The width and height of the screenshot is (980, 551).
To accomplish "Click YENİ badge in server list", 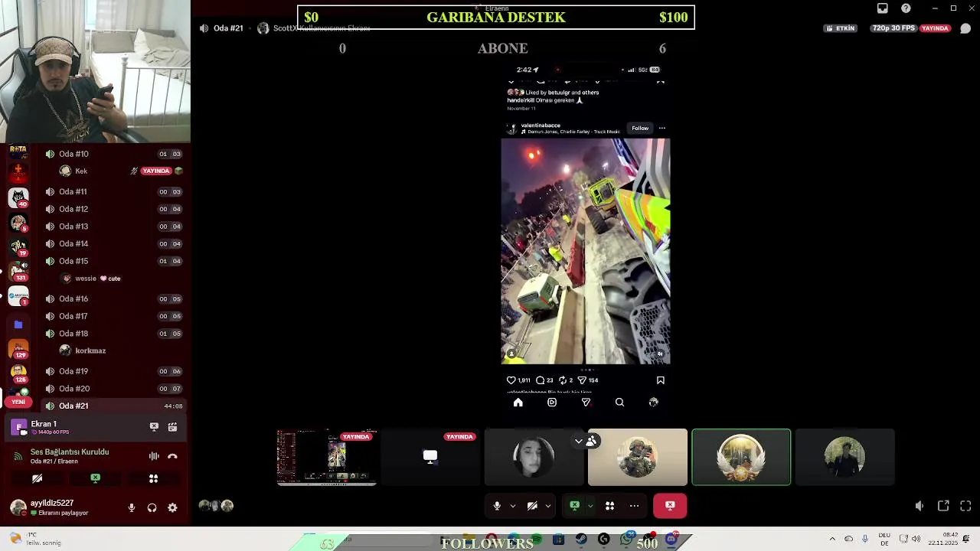I will pos(18,402).
